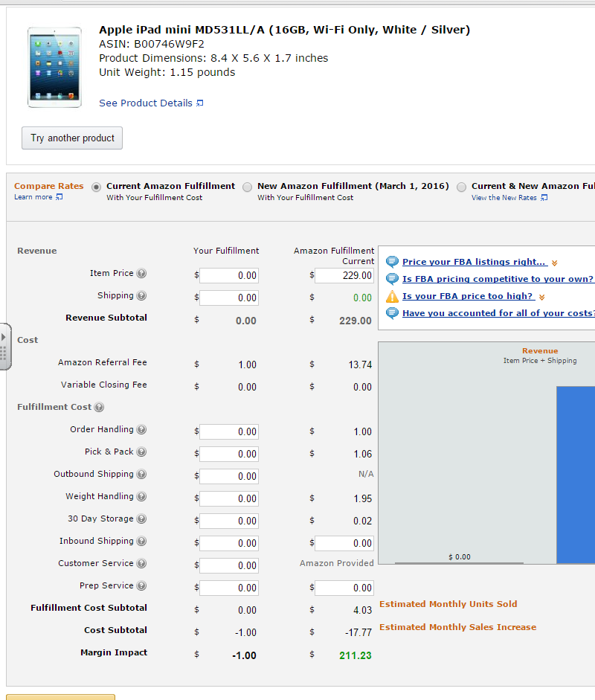Click Weight Handling Amazon value 1.95
The width and height of the screenshot is (595, 700).
coord(363,498)
